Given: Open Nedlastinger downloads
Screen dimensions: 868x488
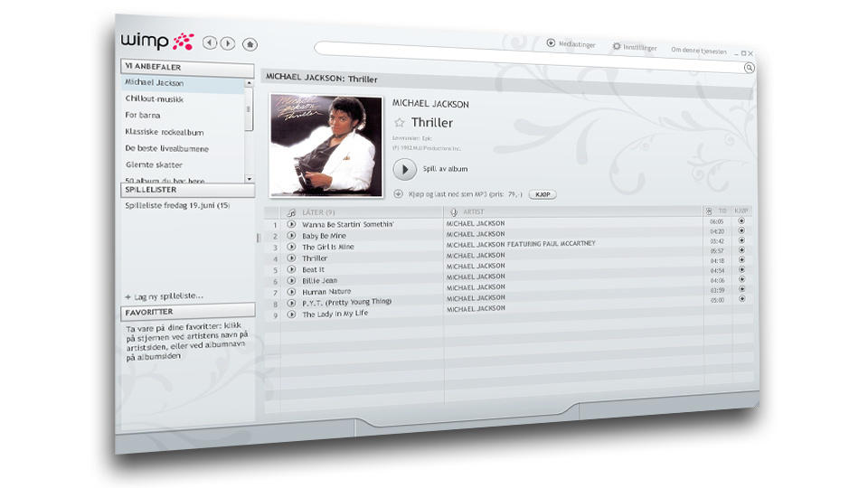Looking at the screenshot, I should [571, 43].
